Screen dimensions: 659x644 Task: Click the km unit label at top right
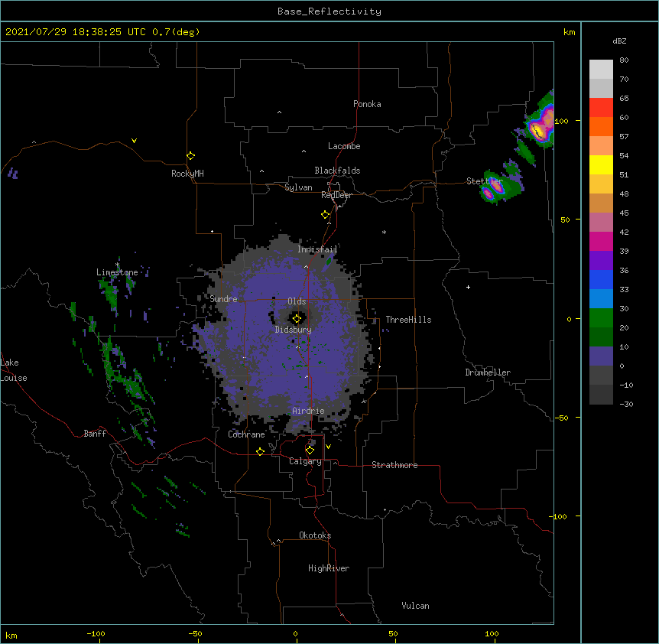569,32
